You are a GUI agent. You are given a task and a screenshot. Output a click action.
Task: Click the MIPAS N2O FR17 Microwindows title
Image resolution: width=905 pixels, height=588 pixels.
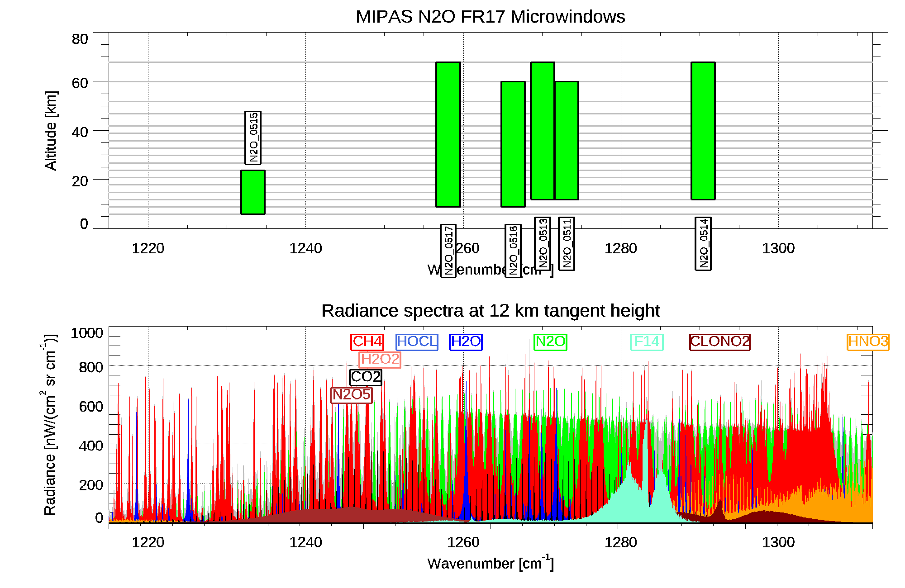tap(490, 17)
